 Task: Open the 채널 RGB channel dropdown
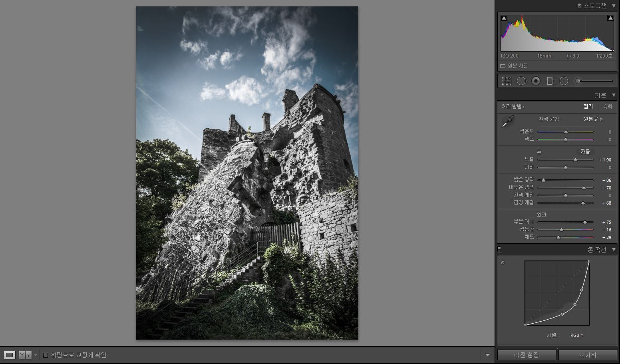(576, 335)
